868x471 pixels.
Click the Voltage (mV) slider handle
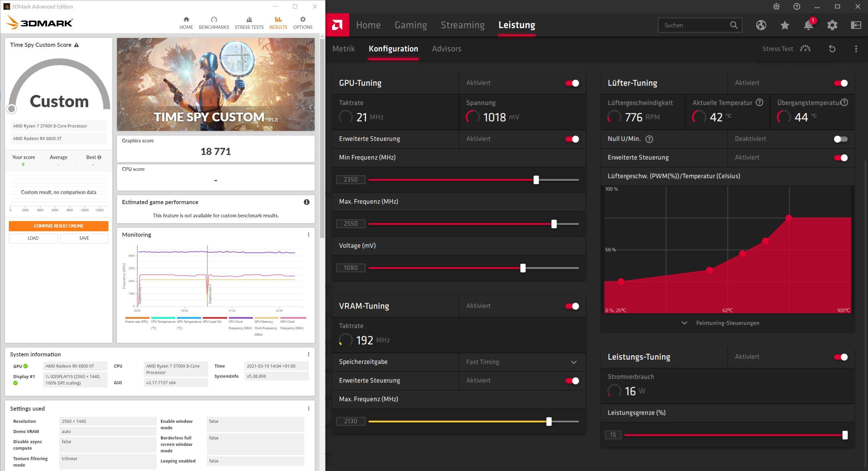[x=522, y=268]
